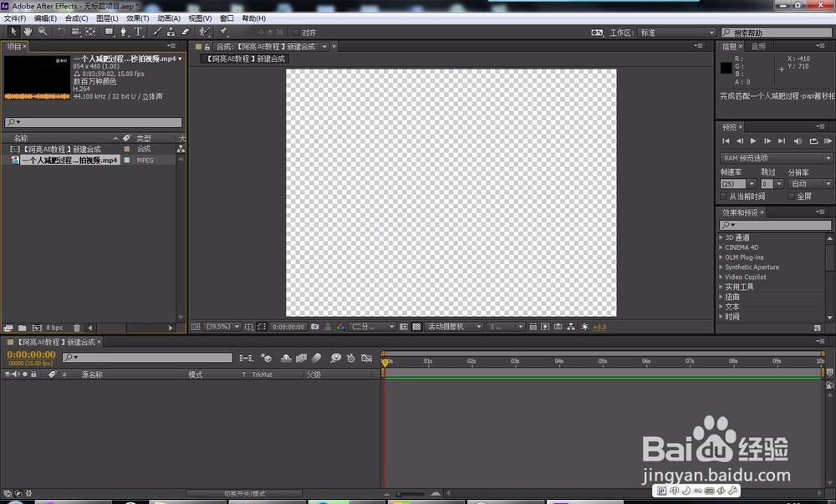The image size is (836, 504).
Task: Open the show channel RGB icon menu
Action: (341, 327)
